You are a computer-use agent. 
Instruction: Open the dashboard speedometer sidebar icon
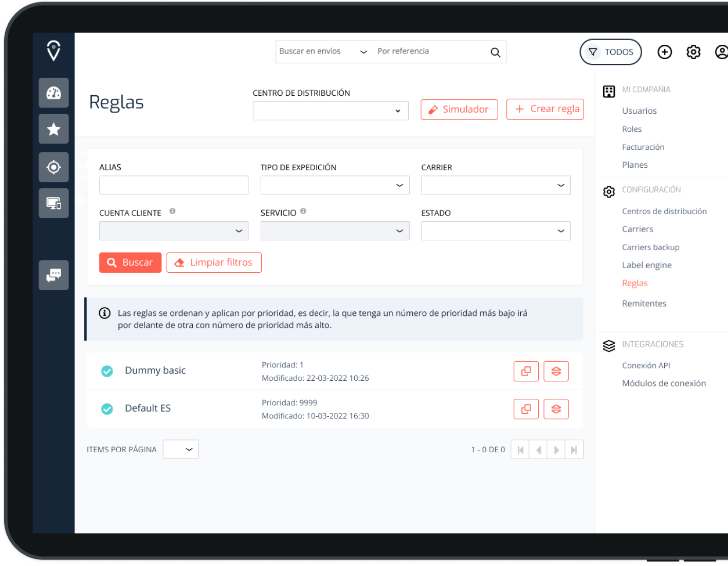pyautogui.click(x=53, y=93)
